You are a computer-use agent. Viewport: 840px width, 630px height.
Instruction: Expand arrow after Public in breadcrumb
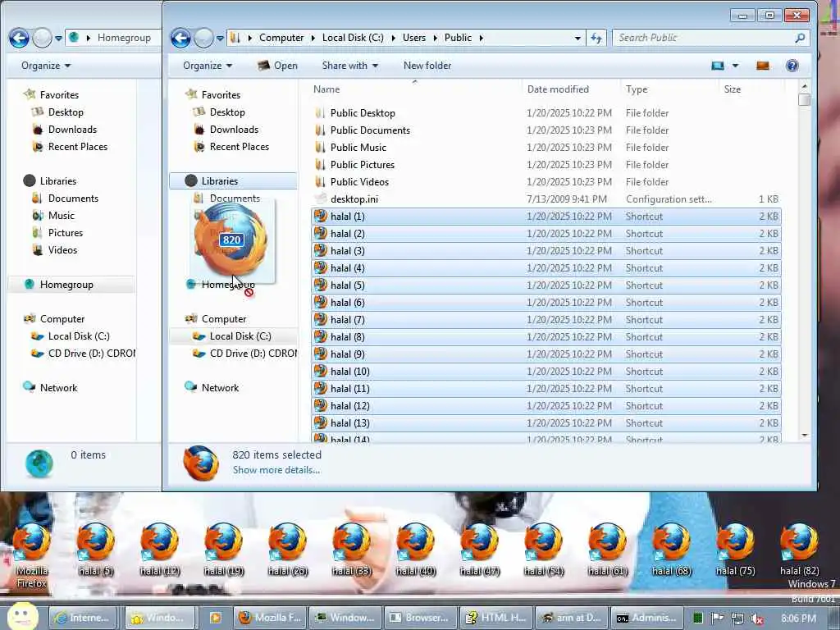tap(481, 38)
